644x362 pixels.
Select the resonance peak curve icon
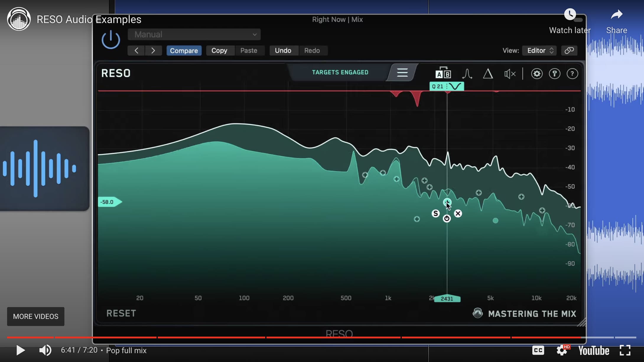pyautogui.click(x=467, y=74)
